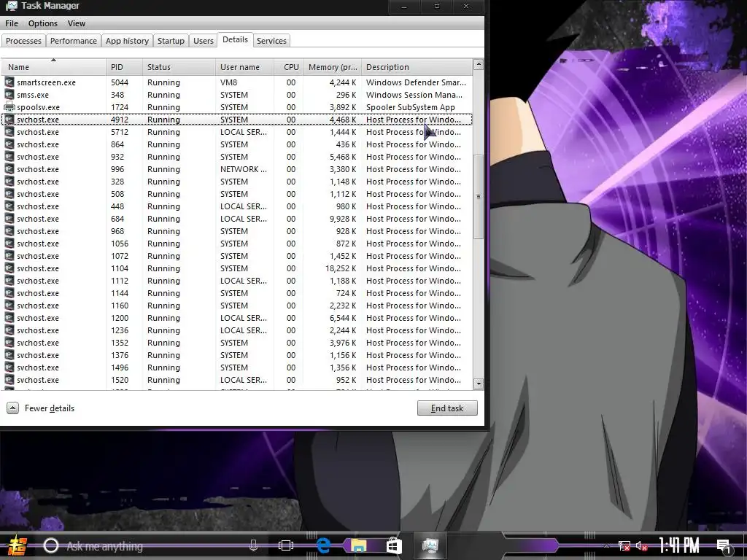This screenshot has height=560, width=747.
Task: Open Windows Store from taskbar
Action: [394, 545]
